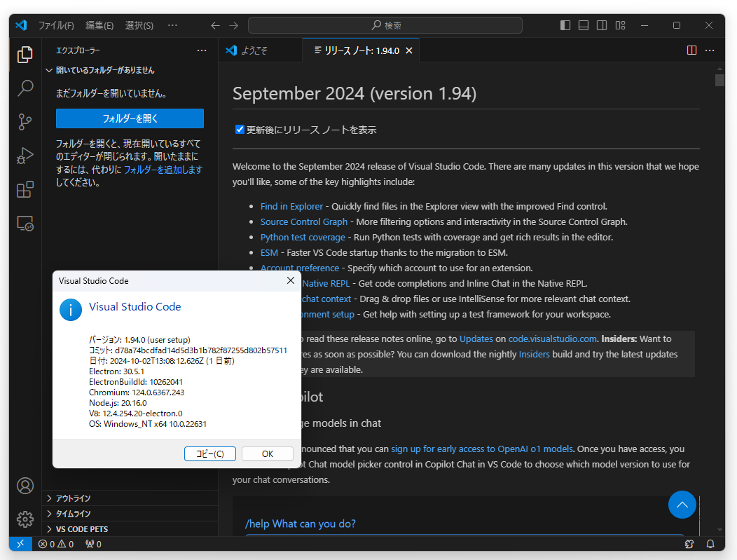Viewport: 737px width, 560px height.
Task: Click the scroll-to-top arrow in the editor
Action: click(x=682, y=505)
